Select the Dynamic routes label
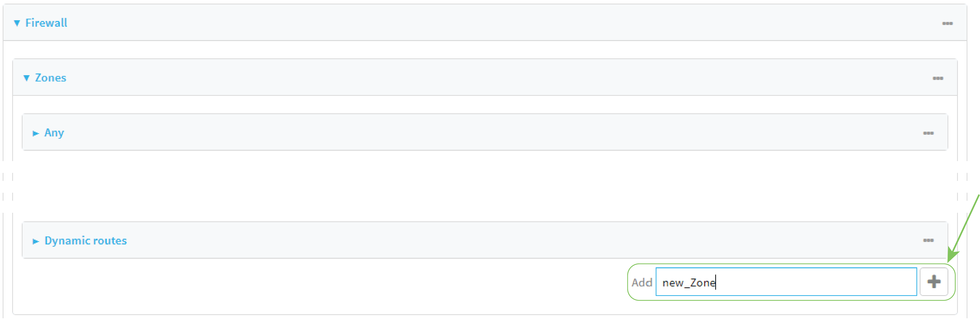 [x=85, y=240]
